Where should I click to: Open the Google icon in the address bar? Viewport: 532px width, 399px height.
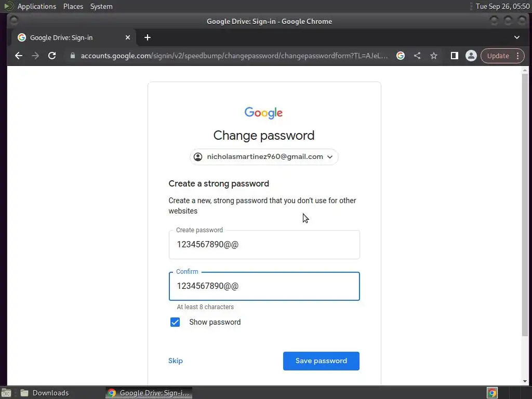(401, 56)
